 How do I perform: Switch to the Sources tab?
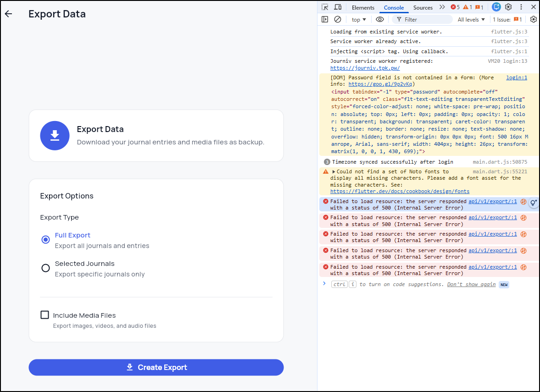tap(423, 7)
